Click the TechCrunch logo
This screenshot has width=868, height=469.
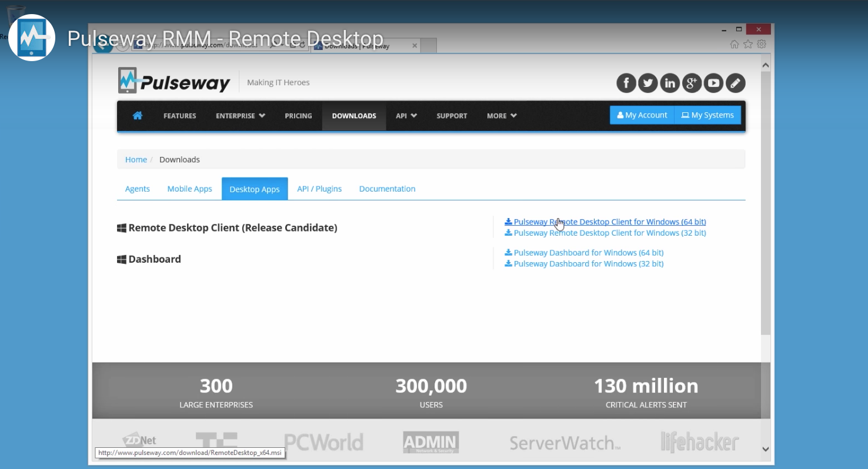click(216, 442)
